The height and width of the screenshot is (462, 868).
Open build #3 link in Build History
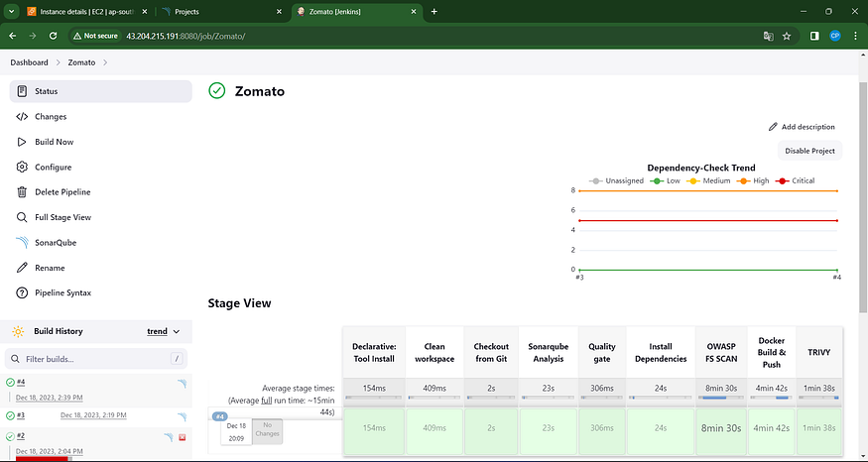coord(21,415)
